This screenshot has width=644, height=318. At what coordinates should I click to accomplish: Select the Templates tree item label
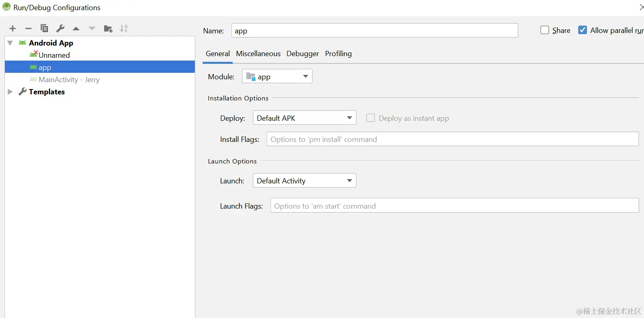[47, 92]
